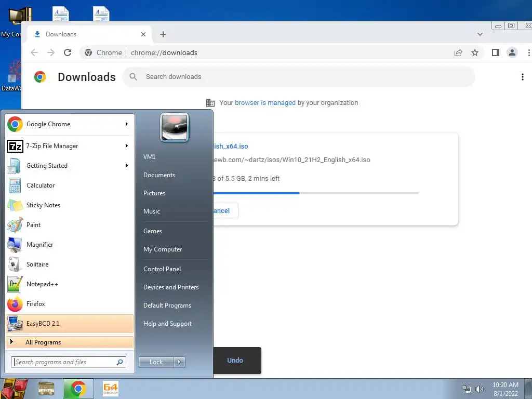
Task: Click the second document icon on desktop
Action: tap(101, 14)
